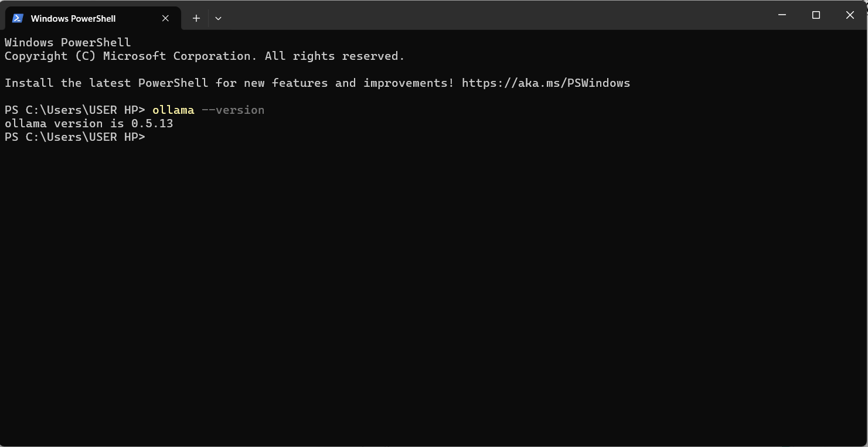Click the Windows PowerShell header text
This screenshot has width=868, height=447.
(67, 42)
